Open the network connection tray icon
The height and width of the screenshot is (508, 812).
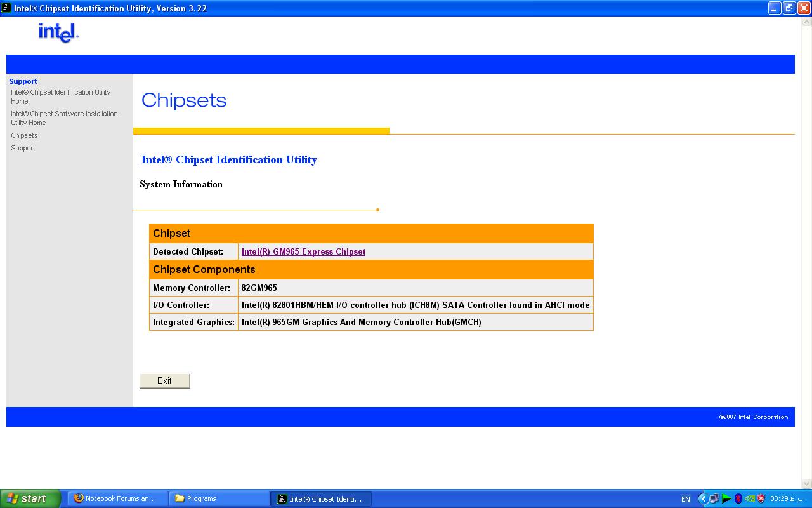[x=714, y=499]
